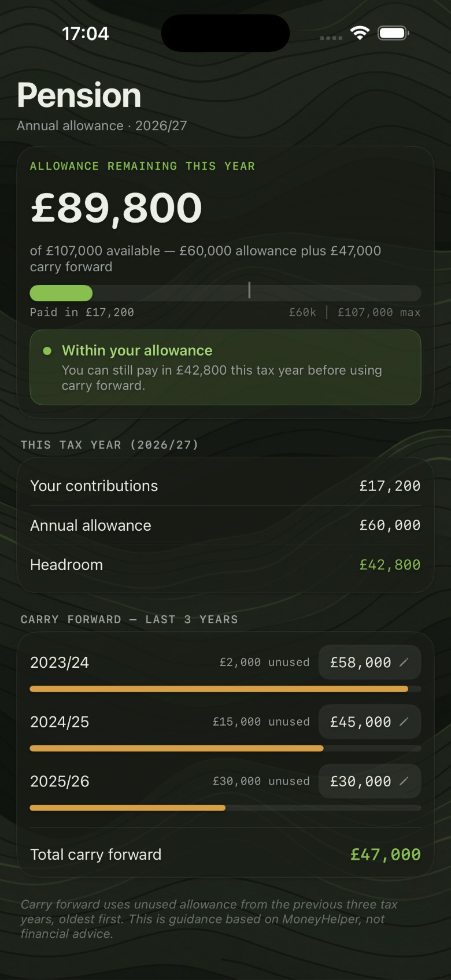Tap the pencil icon for 2024/25
451x980 pixels.
(x=404, y=722)
